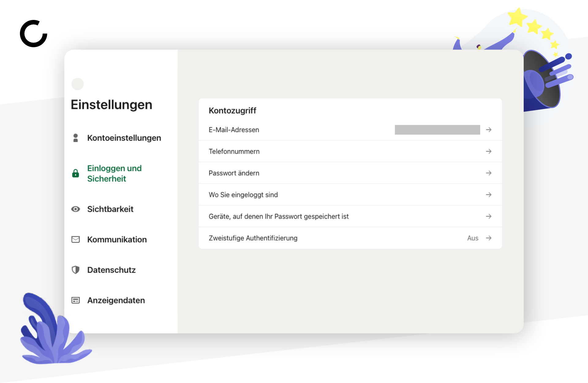Click the shield icon beside Datenschutz
Screen dimensions: 588x383
click(76, 270)
